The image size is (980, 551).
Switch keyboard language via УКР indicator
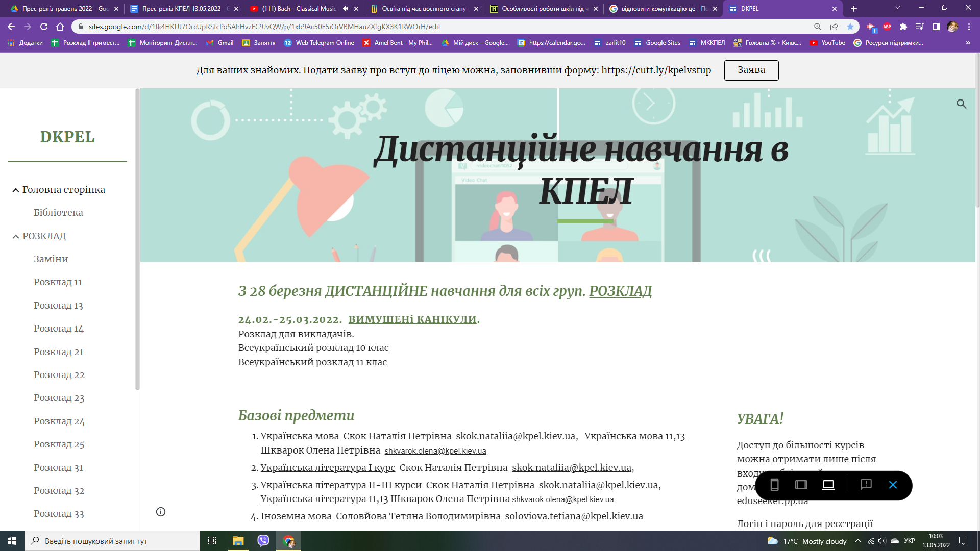click(x=910, y=541)
